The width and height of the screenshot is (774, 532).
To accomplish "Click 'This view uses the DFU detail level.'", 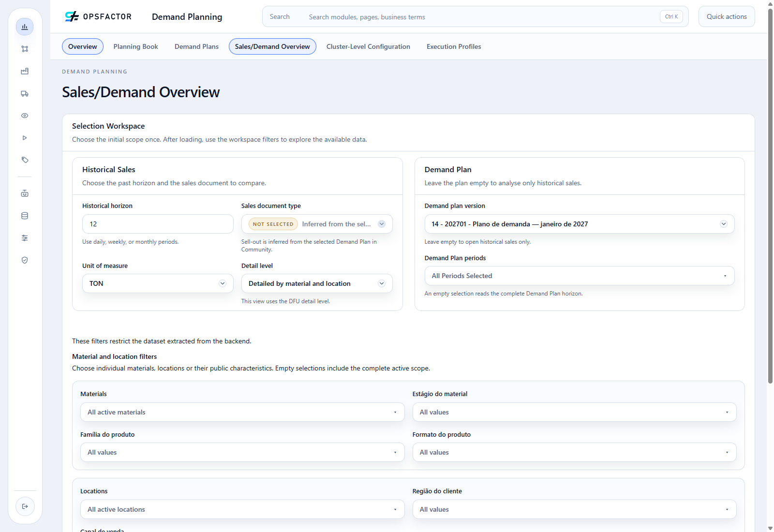I will 285,301.
